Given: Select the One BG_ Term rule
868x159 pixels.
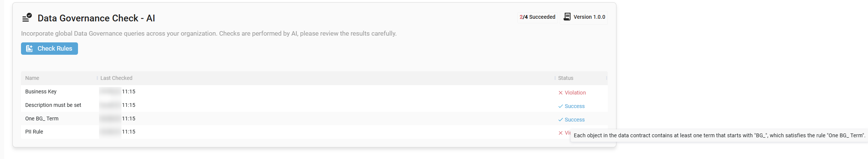Looking at the screenshot, I should (x=314, y=119).
